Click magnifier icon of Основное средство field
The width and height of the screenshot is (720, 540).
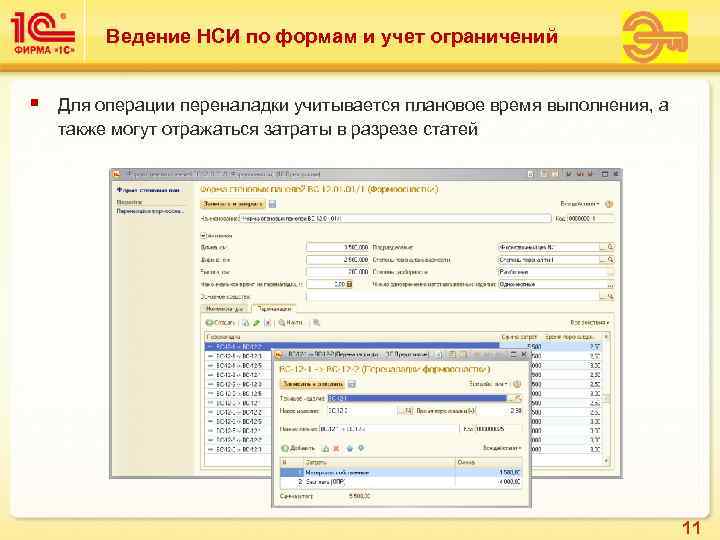[611, 297]
